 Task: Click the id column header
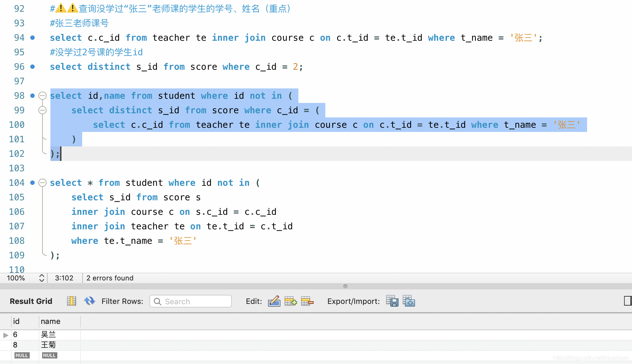click(25, 322)
